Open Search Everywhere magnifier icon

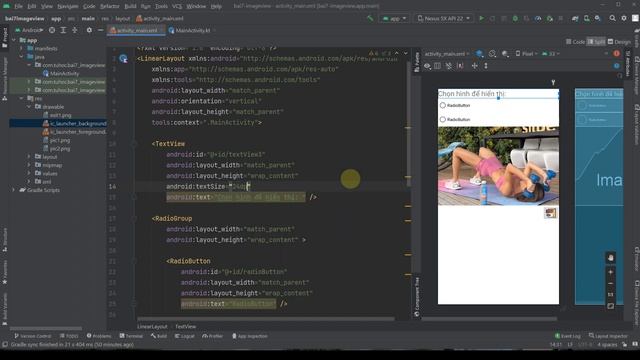coord(613,18)
